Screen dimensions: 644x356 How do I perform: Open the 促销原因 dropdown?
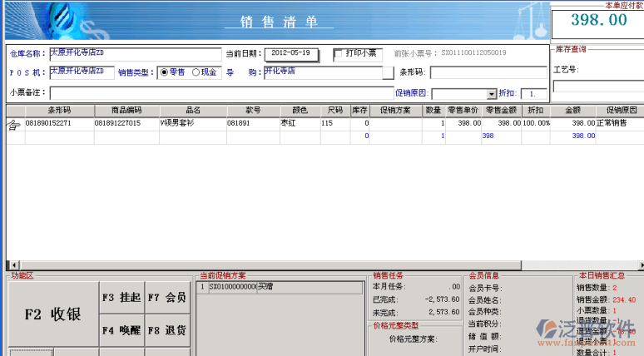[491, 94]
